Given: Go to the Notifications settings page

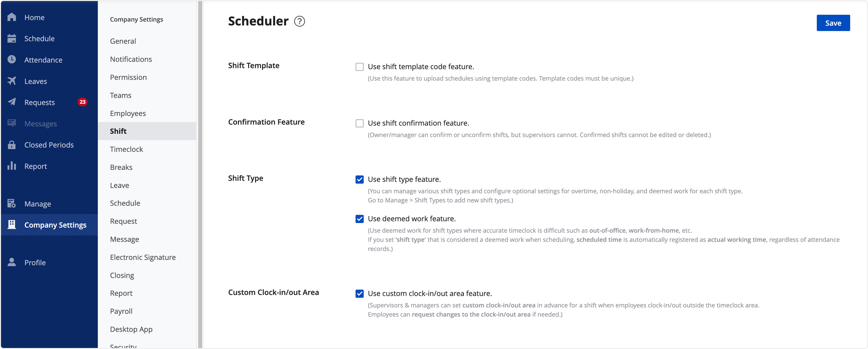Looking at the screenshot, I should click(x=131, y=59).
